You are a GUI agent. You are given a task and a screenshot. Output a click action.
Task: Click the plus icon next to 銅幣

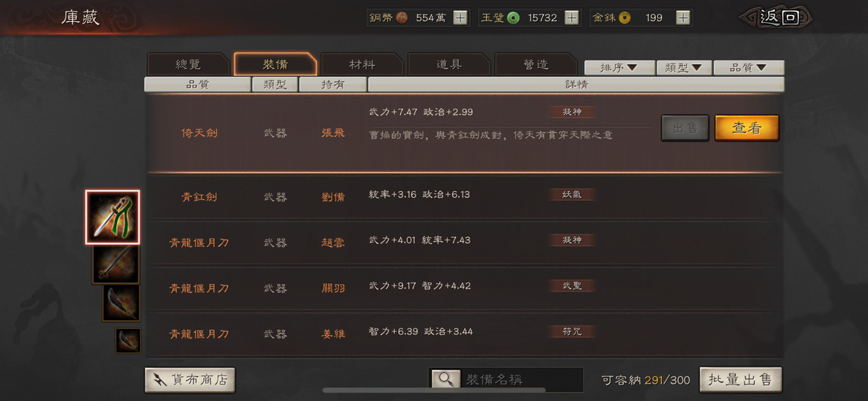tap(460, 17)
